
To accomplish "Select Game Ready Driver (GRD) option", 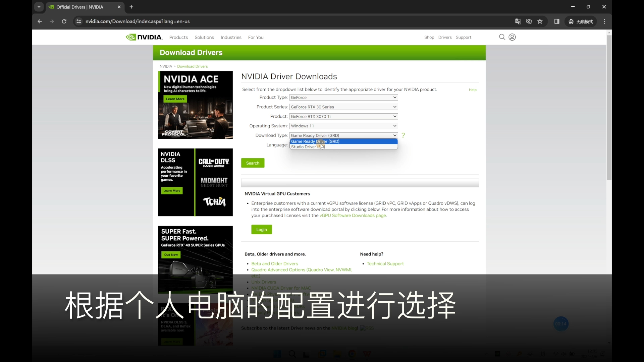I will pos(343,141).
